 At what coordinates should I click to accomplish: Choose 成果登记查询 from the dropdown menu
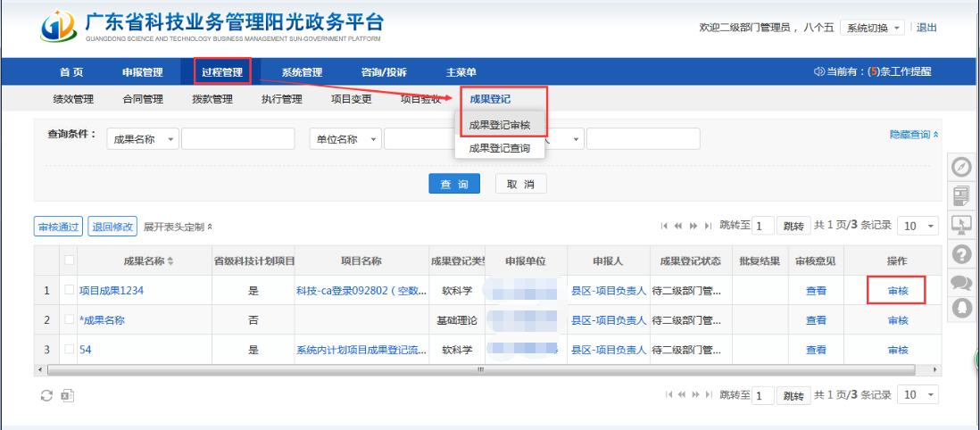pyautogui.click(x=499, y=148)
